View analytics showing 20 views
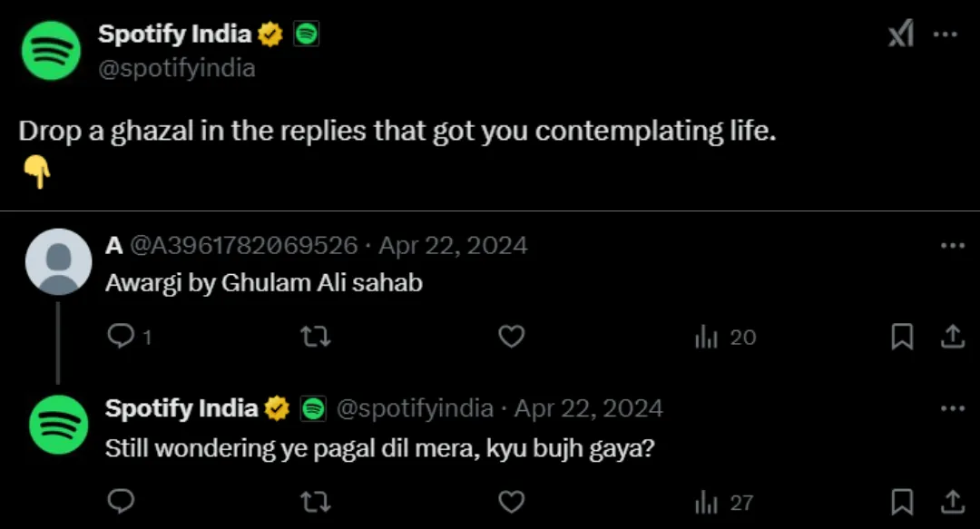Image resolution: width=980 pixels, height=529 pixels. coord(725,337)
